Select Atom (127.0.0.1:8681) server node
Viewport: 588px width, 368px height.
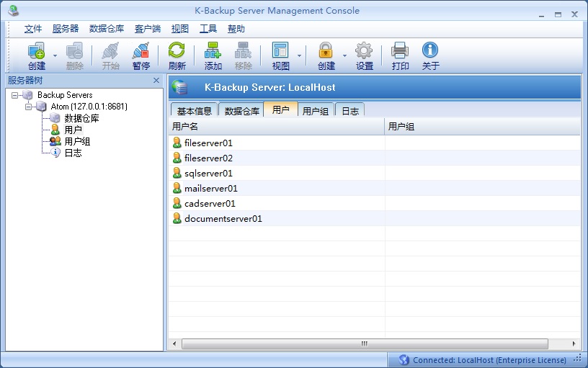(89, 107)
